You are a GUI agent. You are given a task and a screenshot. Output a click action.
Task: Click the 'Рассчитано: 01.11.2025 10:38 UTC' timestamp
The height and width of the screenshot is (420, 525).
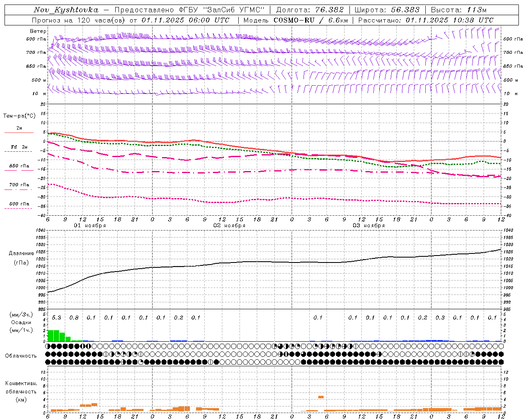[426, 20]
